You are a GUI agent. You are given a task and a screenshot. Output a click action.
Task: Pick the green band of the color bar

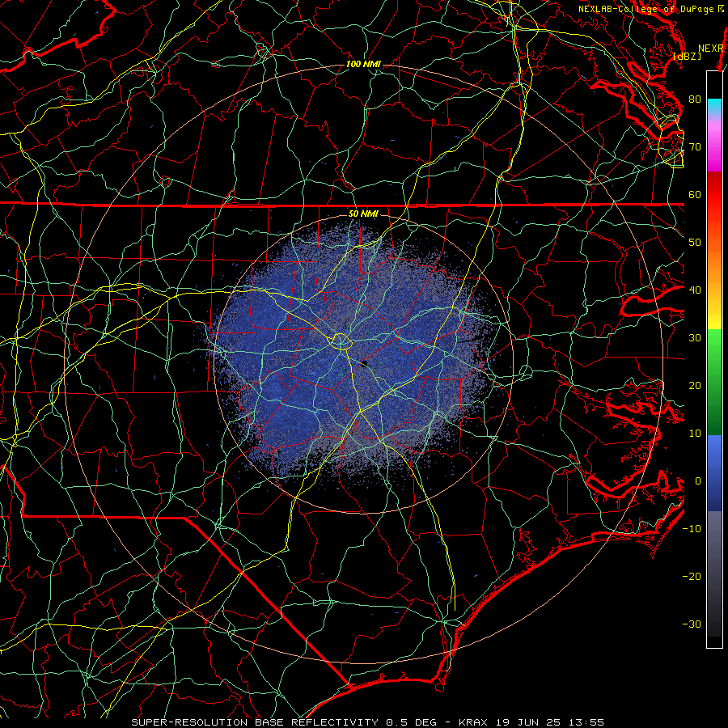[714, 382]
